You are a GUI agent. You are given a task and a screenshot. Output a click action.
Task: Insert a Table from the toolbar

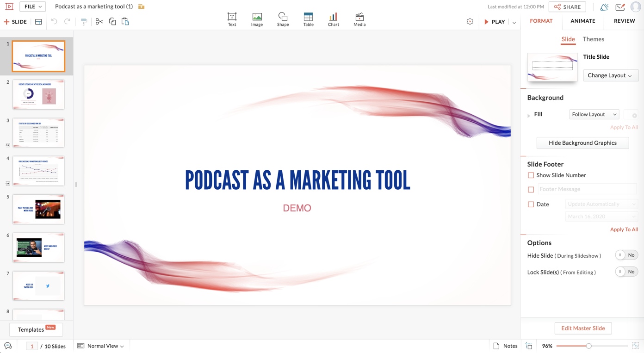(x=308, y=19)
